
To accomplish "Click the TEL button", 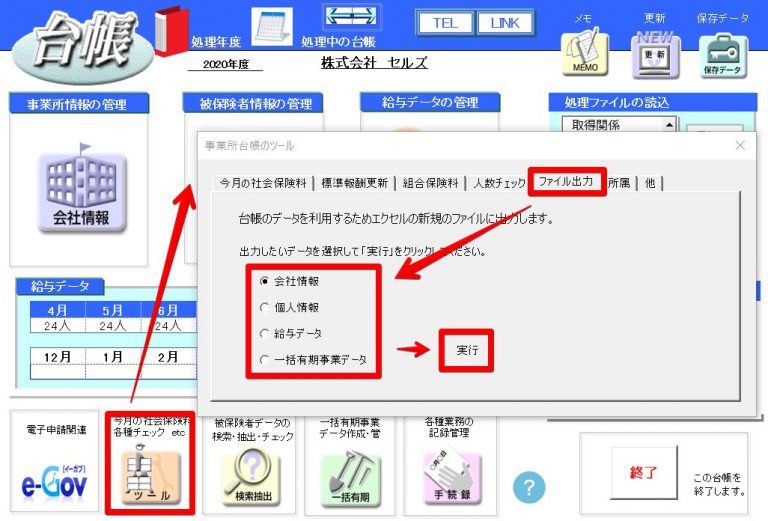I will [445, 23].
